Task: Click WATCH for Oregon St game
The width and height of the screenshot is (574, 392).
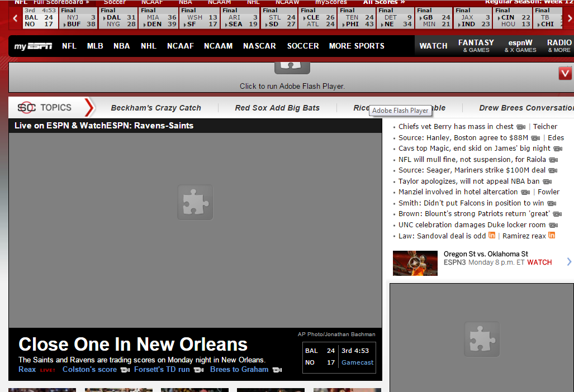Action: [x=539, y=262]
